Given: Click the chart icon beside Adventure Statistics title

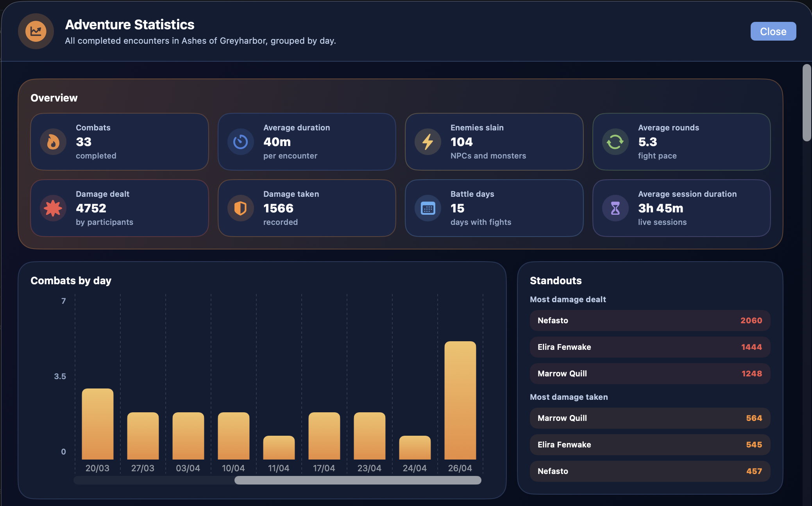Looking at the screenshot, I should click(36, 31).
